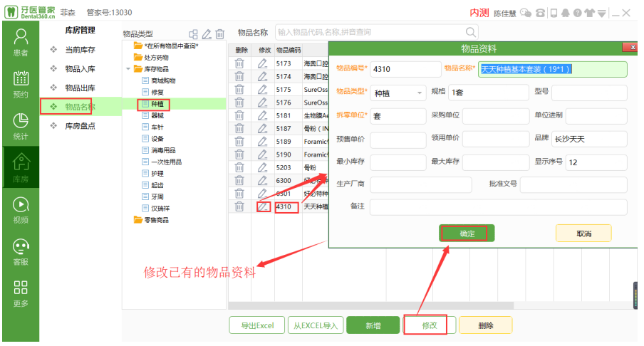This screenshot has height=346, width=644.
Task: Click the mobile phone icon in title bar
Action: tap(554, 13)
